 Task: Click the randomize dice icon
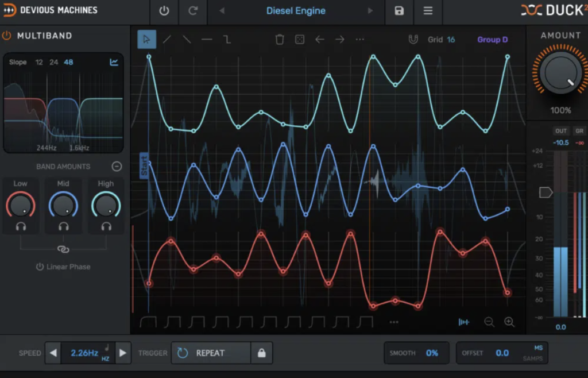pyautogui.click(x=300, y=40)
